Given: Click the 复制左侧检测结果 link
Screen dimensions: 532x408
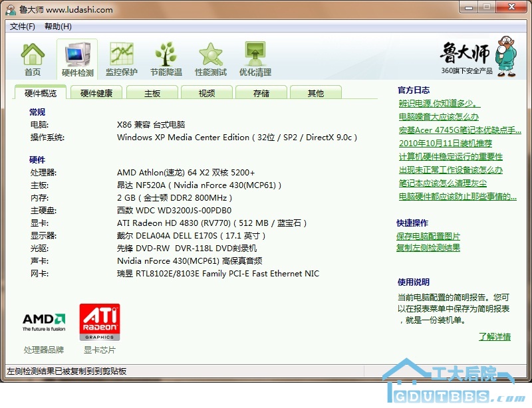Looking at the screenshot, I should coord(428,248).
